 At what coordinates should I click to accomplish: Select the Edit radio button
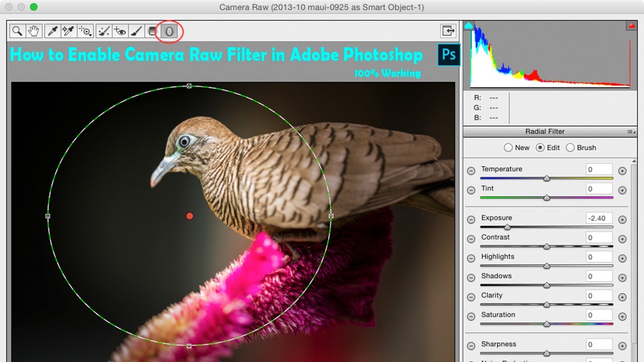coord(540,148)
